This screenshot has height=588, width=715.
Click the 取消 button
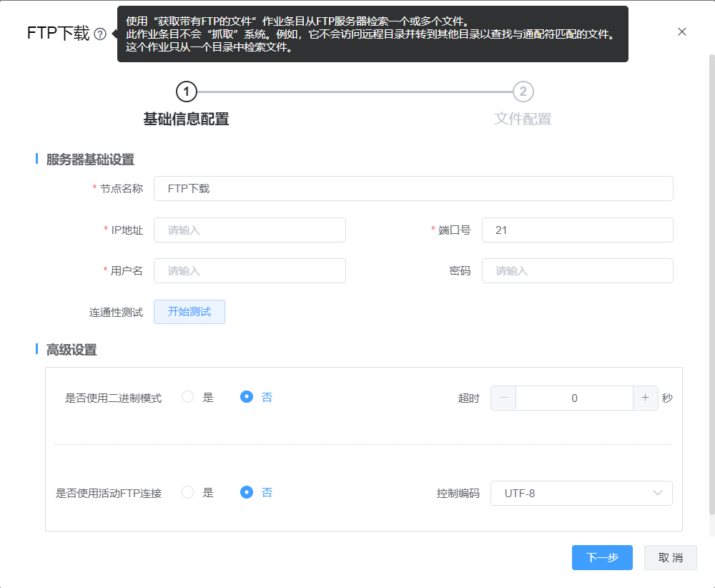[670, 558]
